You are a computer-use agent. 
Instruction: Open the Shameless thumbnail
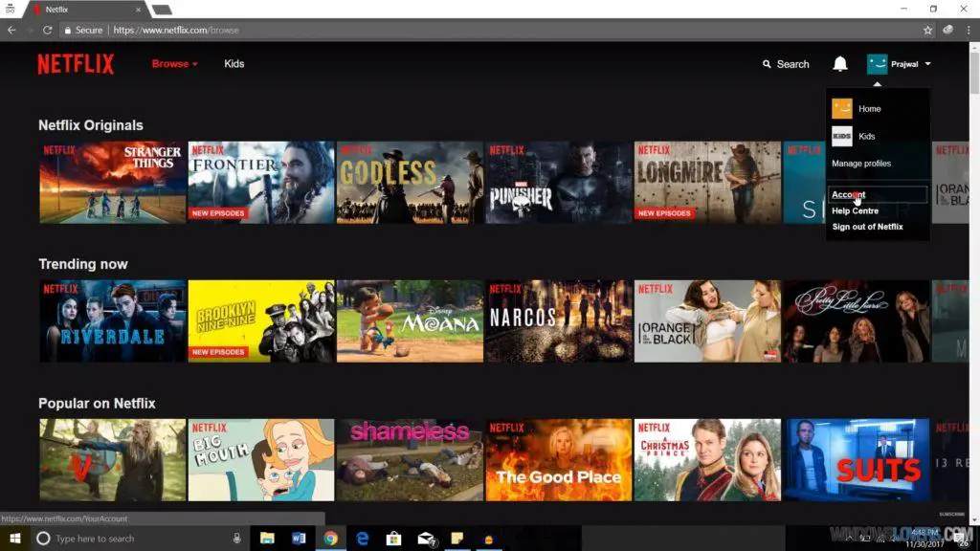click(410, 460)
